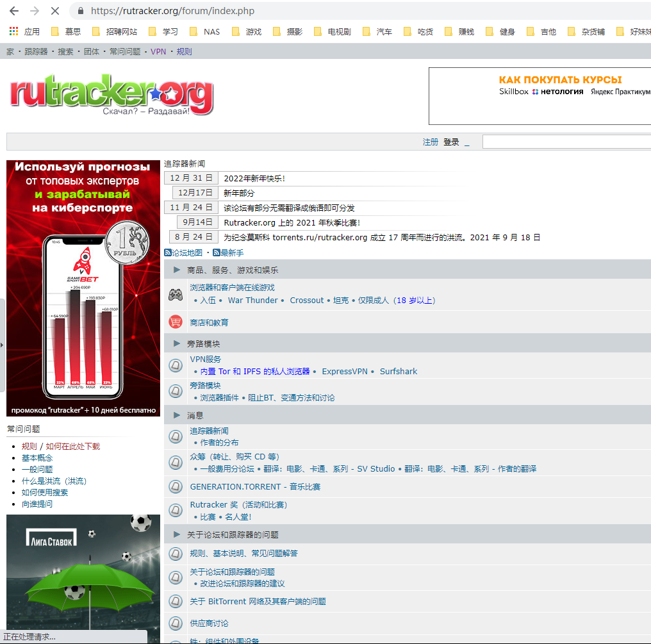
Task: Stop page loading with the X button
Action: [54, 11]
